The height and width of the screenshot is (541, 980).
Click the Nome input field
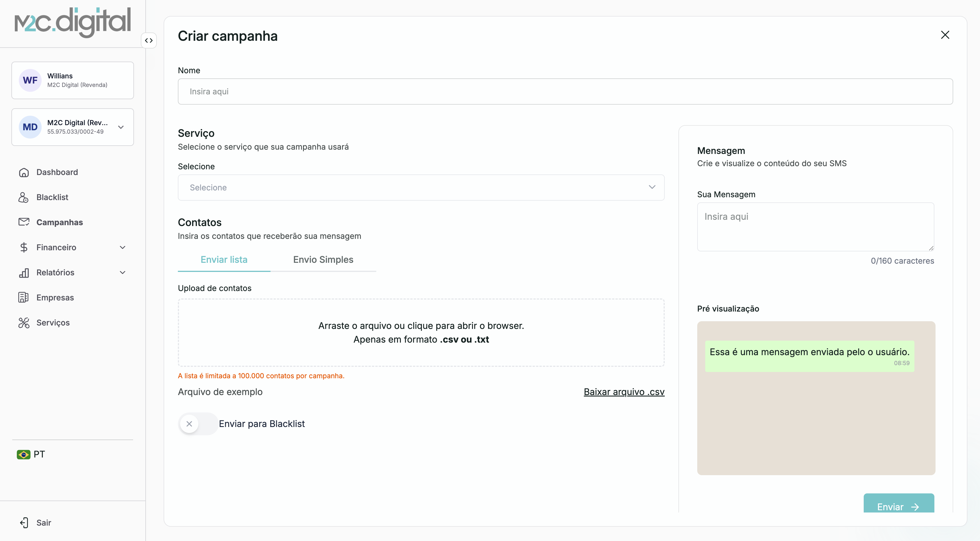[565, 92]
